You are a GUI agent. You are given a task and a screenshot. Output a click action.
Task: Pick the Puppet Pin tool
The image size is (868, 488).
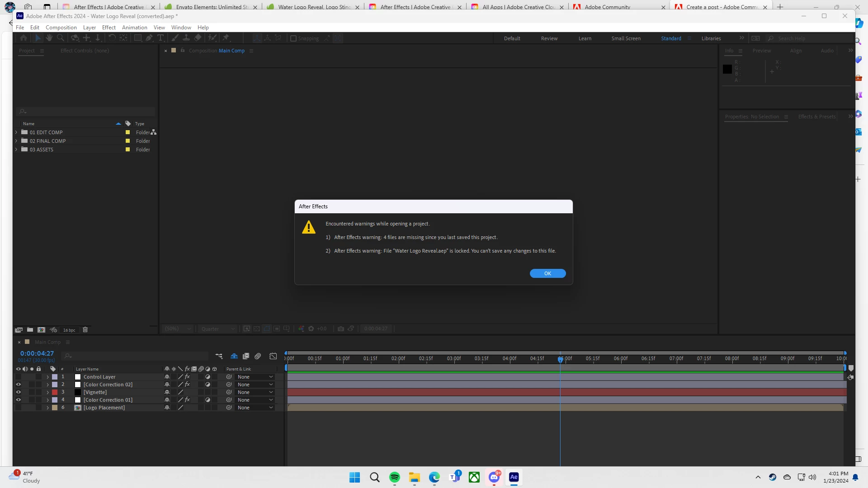226,38
